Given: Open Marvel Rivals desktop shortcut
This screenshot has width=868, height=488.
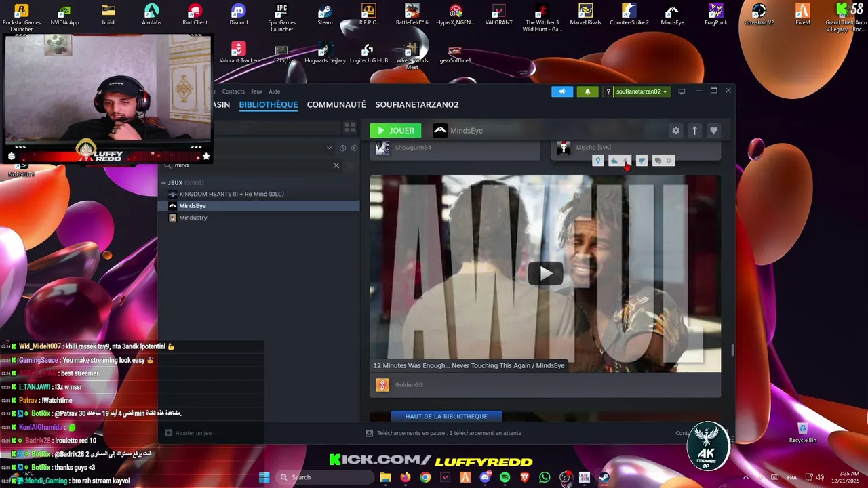Looking at the screenshot, I should (586, 15).
